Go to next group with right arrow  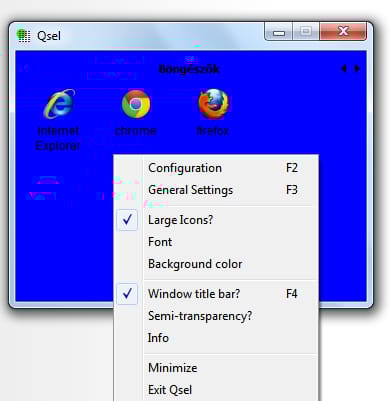pos(357,69)
